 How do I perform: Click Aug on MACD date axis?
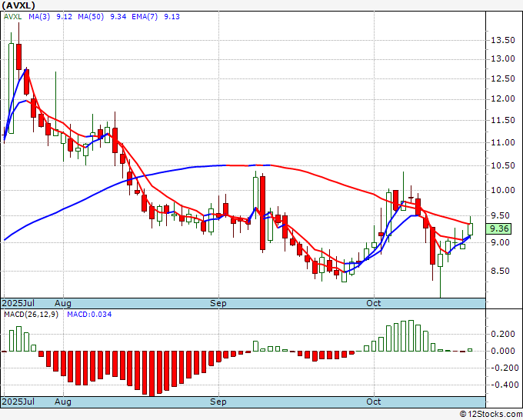click(63, 402)
